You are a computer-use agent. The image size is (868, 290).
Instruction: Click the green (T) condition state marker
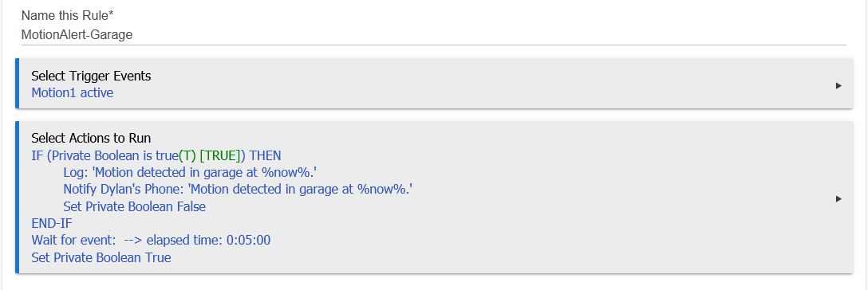187,155
